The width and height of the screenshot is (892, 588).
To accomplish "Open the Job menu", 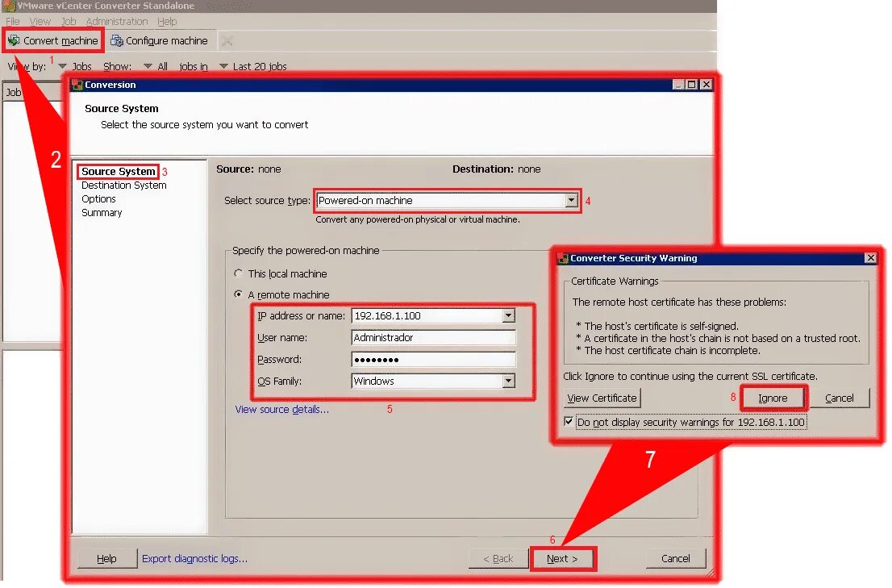I will click(69, 22).
